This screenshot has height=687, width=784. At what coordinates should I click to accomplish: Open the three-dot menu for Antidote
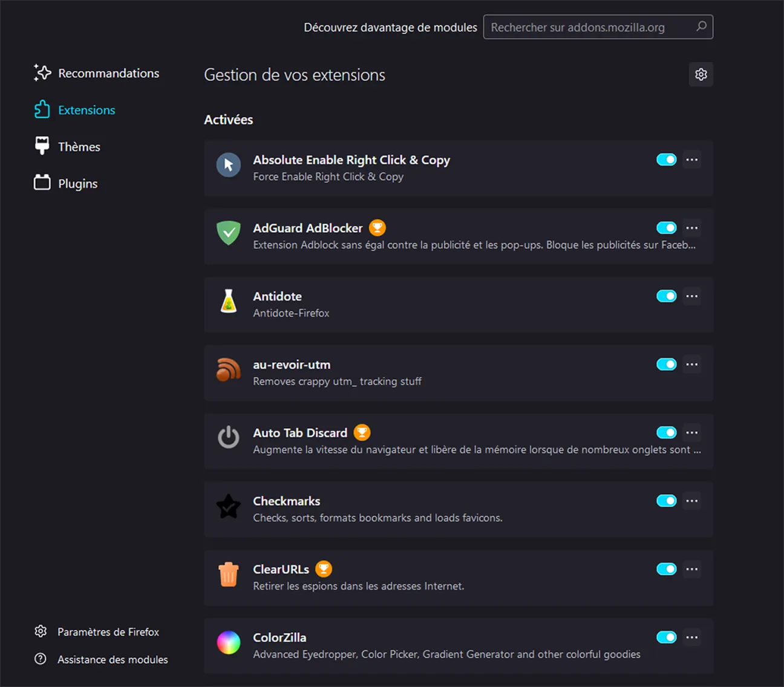692,296
